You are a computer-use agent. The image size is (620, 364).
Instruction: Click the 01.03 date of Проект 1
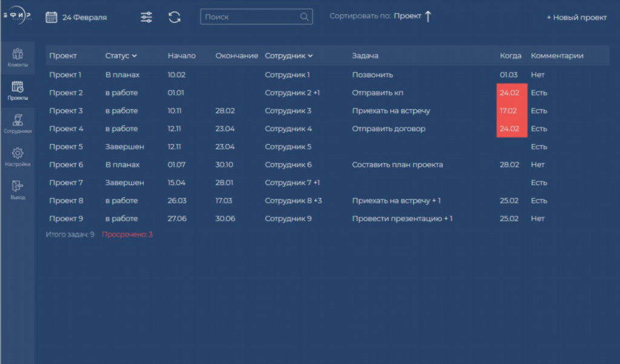click(x=509, y=74)
